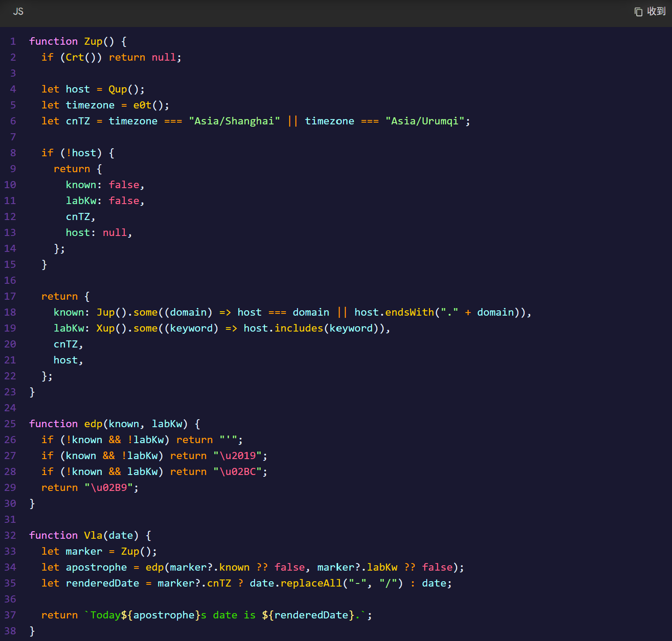Click the JS language label
Screen dimensions: 672x641
18,12
